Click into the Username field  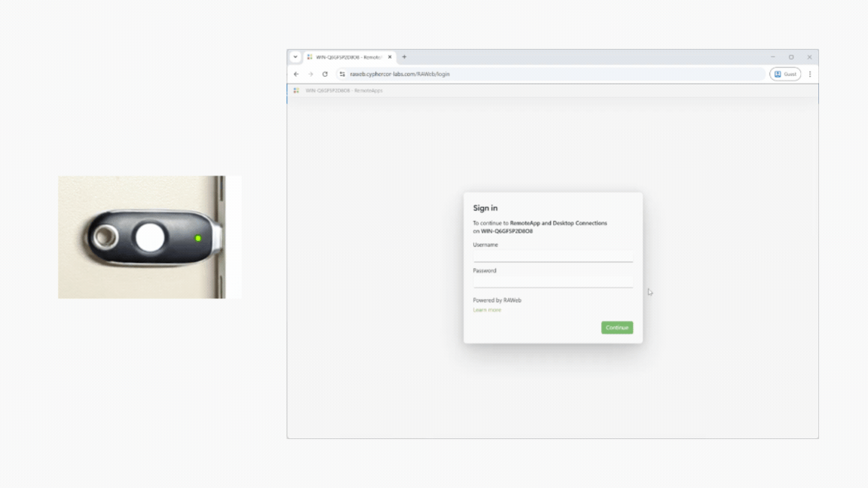pos(552,256)
